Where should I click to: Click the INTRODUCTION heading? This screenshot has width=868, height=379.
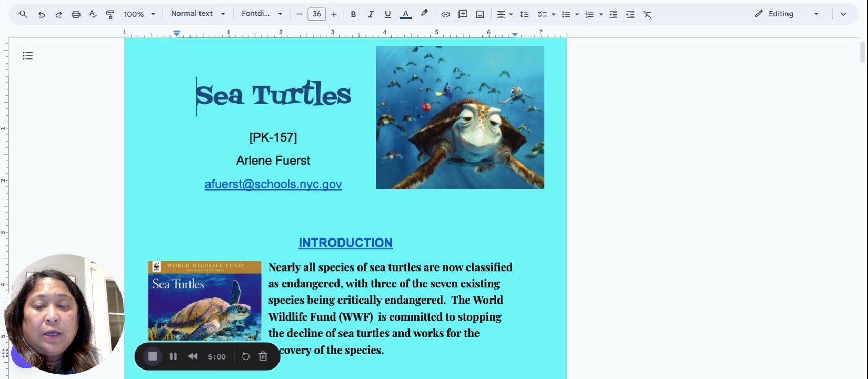click(x=345, y=243)
